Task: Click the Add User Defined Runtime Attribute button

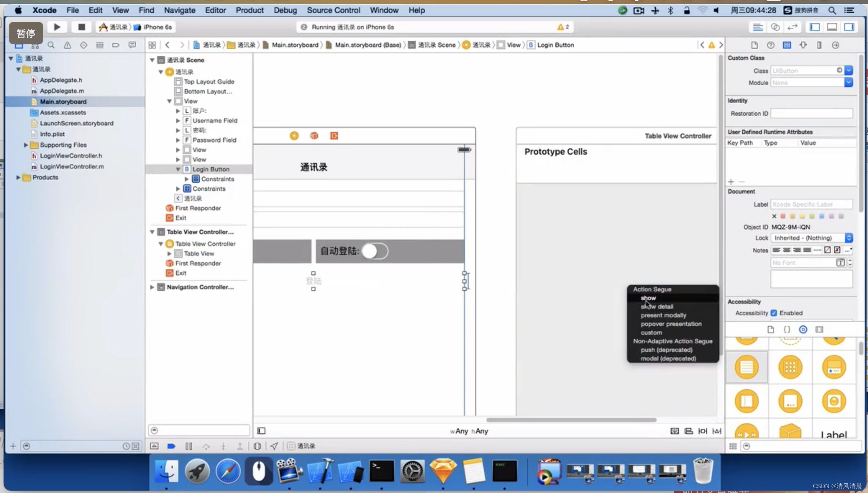Action: 731,182
